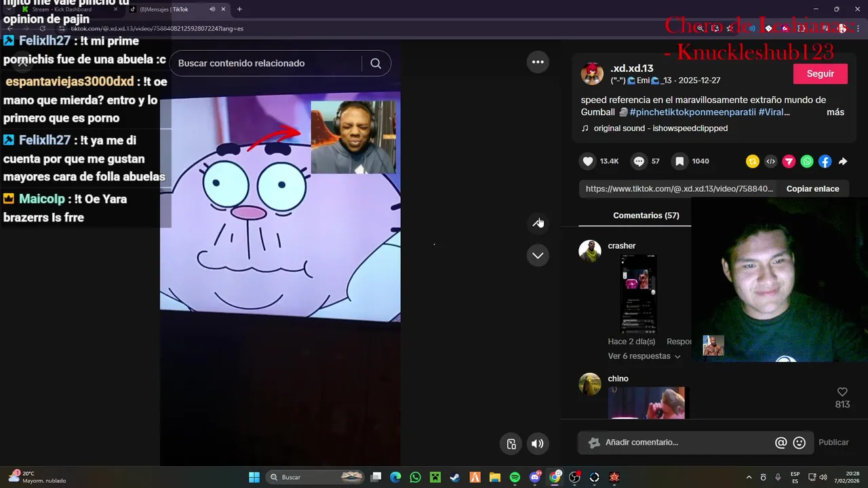Open the .xd.xd.13 profile avatar

point(592,73)
